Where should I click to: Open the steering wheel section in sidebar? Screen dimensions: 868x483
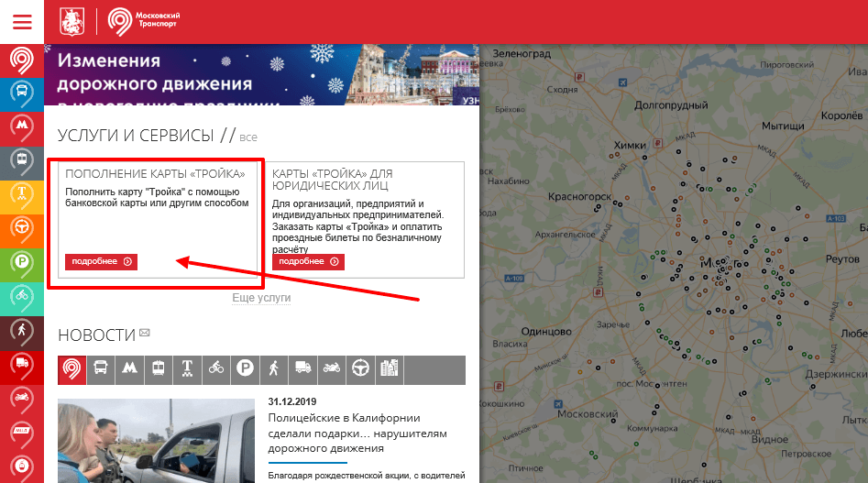(x=22, y=231)
